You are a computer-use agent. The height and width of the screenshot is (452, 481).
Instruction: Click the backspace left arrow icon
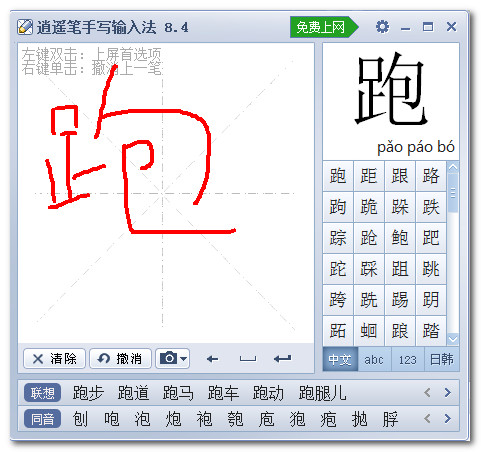[x=212, y=359]
